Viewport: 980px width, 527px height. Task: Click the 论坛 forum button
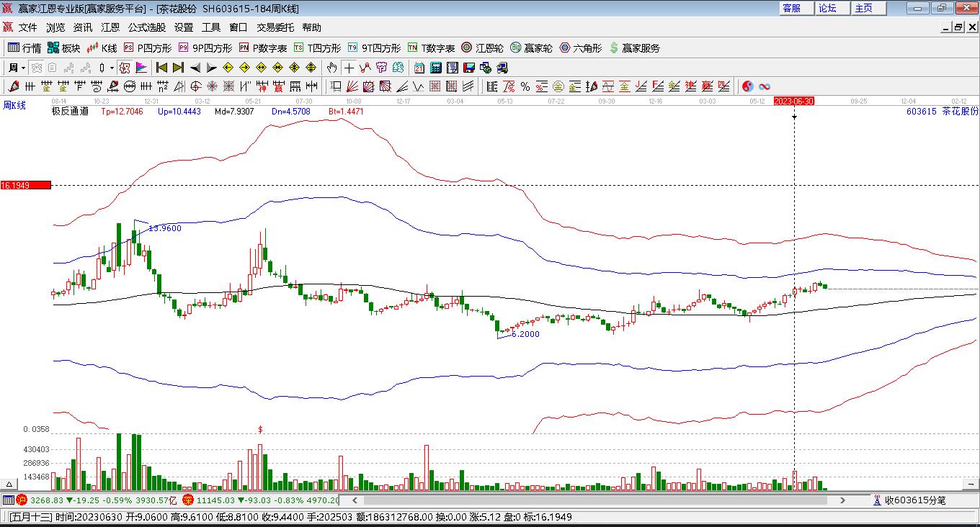pos(832,8)
